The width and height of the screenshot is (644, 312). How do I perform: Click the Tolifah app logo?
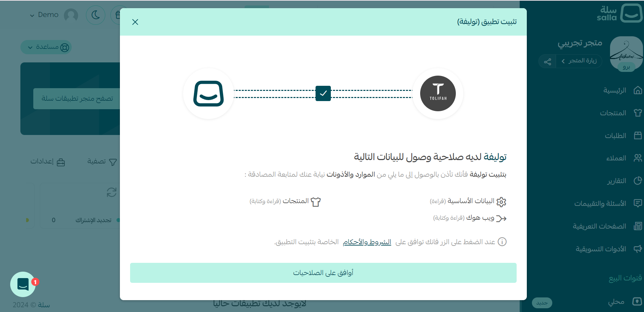point(438,94)
